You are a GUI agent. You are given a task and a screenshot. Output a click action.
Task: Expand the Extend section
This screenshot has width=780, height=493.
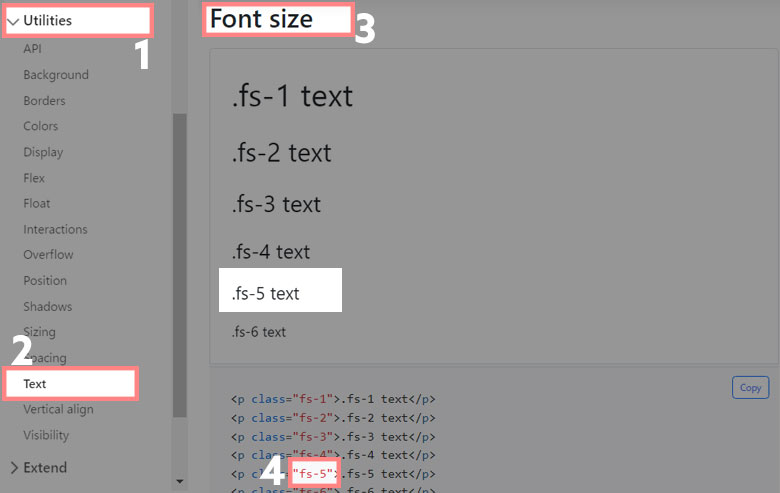click(x=38, y=467)
